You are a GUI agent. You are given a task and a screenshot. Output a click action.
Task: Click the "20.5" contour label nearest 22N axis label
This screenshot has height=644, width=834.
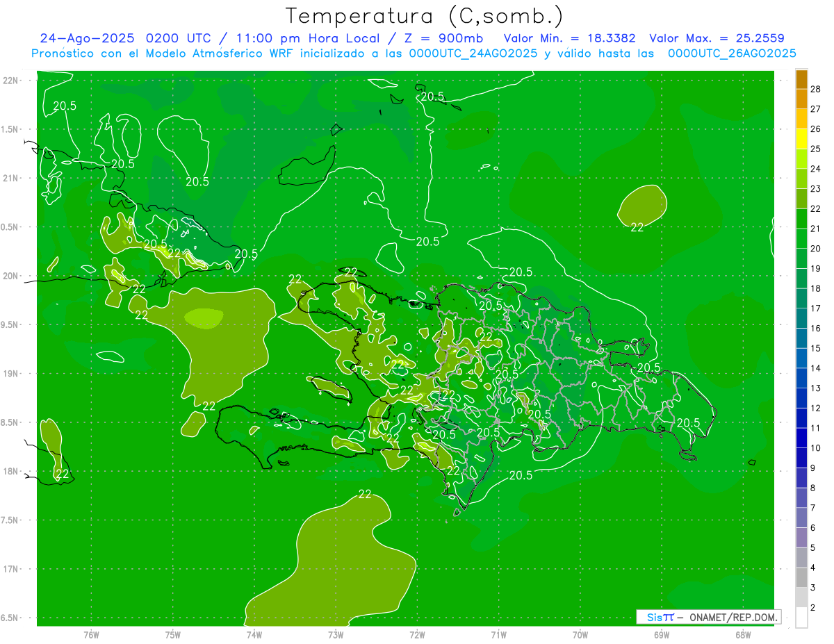click(65, 106)
